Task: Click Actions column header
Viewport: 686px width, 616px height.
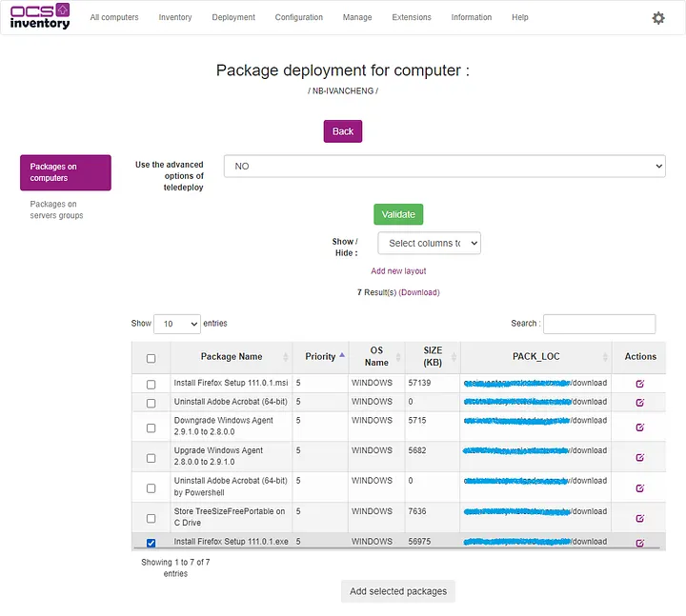Action: (x=640, y=357)
